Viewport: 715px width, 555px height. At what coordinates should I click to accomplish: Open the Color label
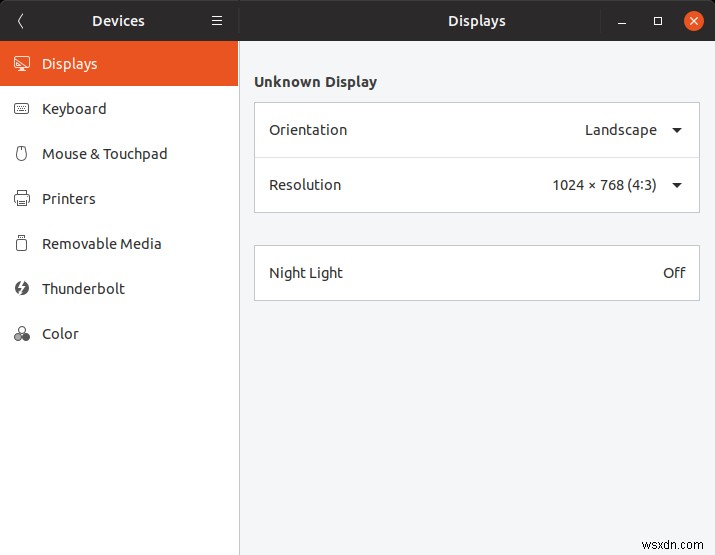[x=60, y=334]
